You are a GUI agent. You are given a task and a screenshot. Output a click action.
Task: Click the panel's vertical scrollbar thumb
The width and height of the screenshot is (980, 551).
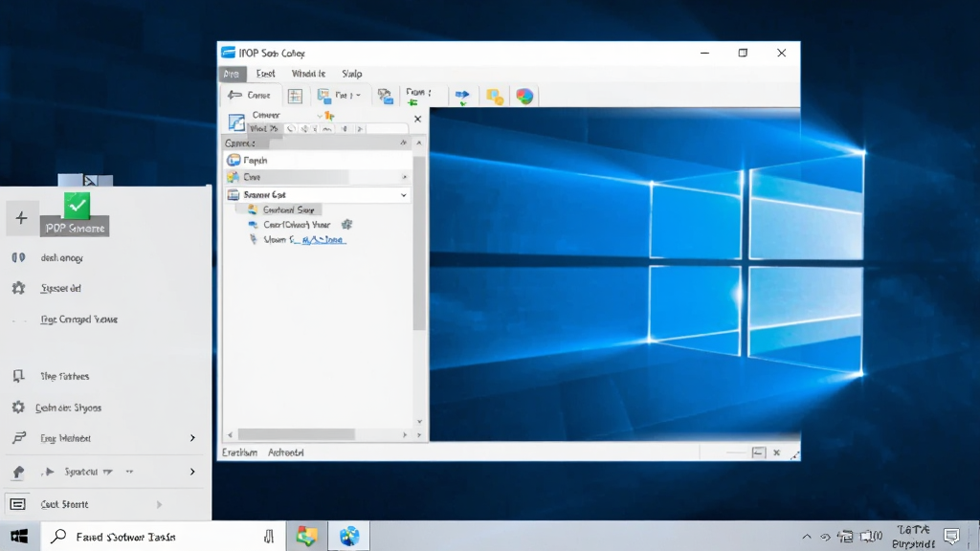419,242
